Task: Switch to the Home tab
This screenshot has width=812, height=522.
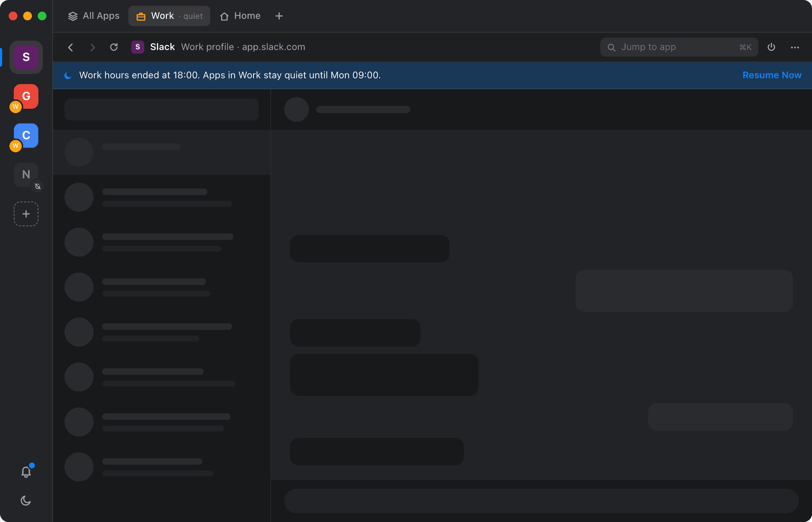Action: [x=240, y=16]
